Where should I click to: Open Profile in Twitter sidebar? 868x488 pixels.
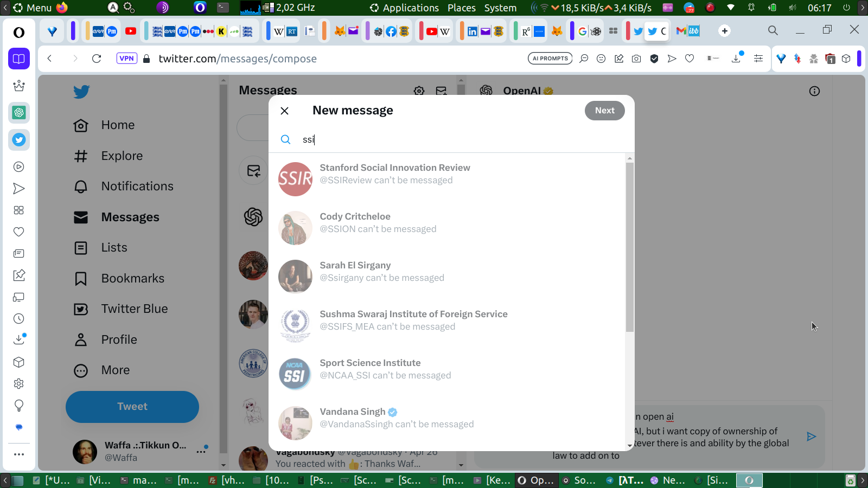pos(105,340)
